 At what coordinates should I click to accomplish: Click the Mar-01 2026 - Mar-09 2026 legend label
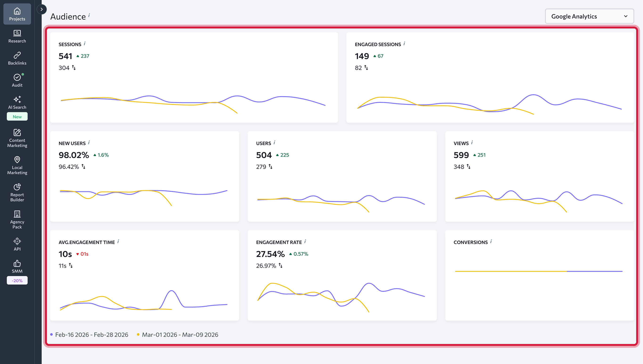180,335
